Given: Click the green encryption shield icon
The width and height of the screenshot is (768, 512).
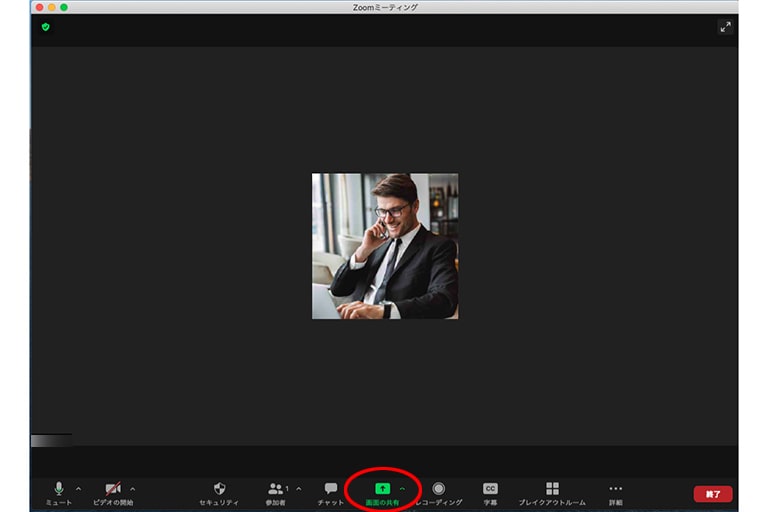Looking at the screenshot, I should (45, 27).
